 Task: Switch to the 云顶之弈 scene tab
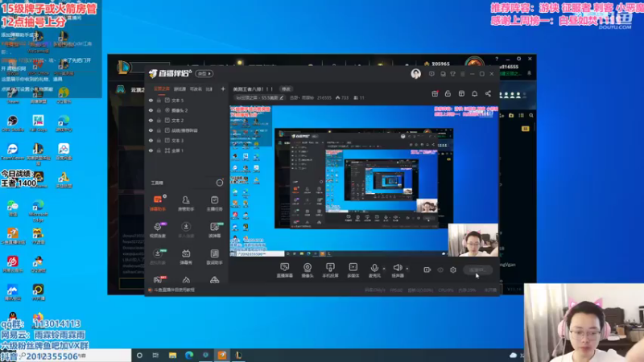(x=162, y=88)
